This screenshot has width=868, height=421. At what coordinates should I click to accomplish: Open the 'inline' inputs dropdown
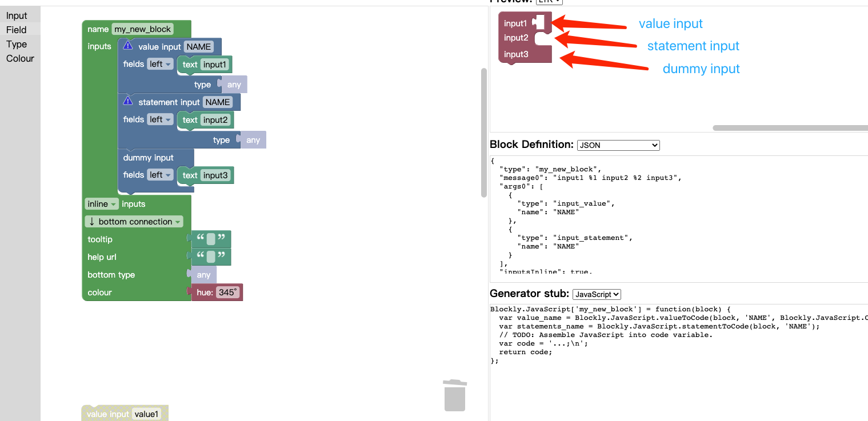101,203
